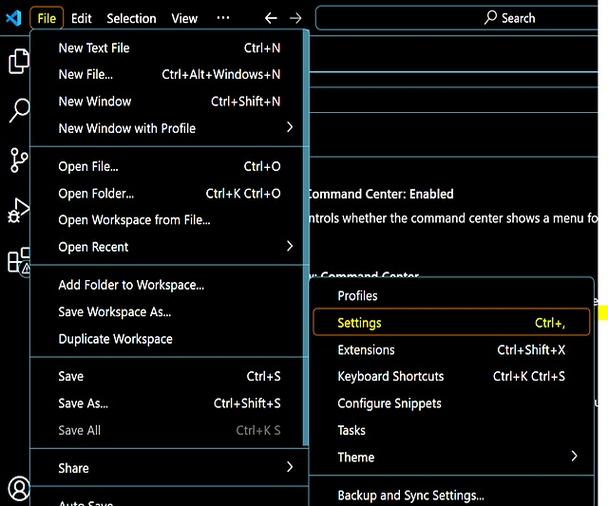Select Profiles in the Preferences submenu
608x506 pixels.
click(451, 296)
